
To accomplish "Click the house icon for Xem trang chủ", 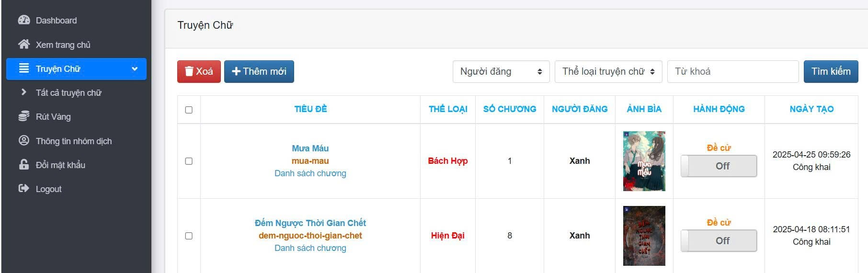I will (24, 44).
